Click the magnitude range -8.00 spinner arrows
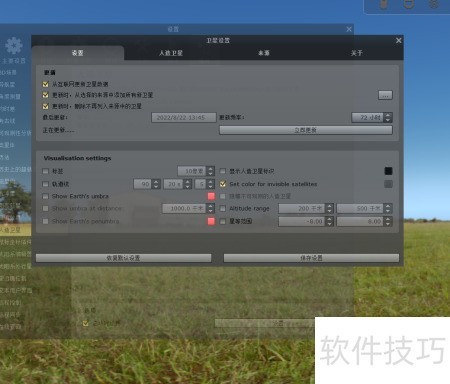The image size is (450, 384). pyautogui.click(x=329, y=221)
